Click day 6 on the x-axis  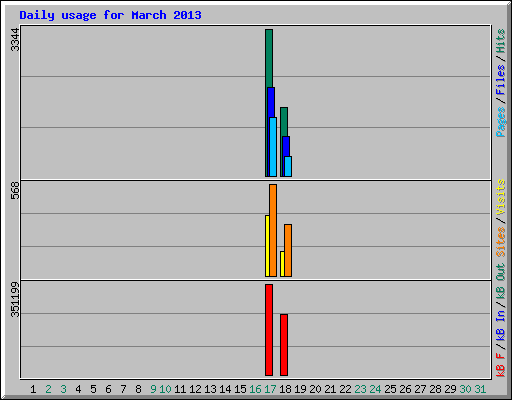pos(108,389)
